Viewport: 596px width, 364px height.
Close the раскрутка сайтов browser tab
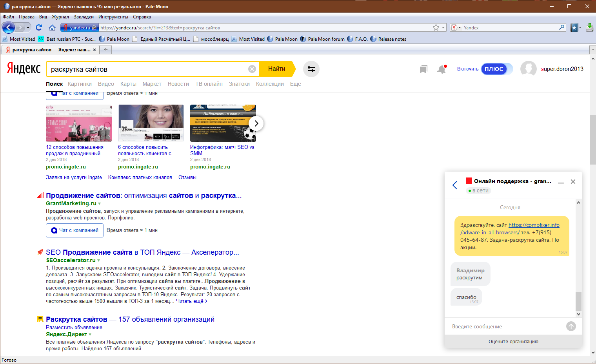click(x=94, y=50)
